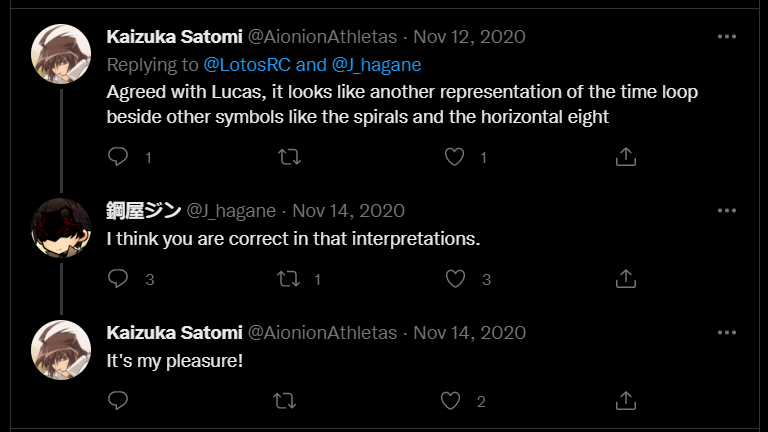The image size is (768, 432).
Task: Reply to the "It's my pleasure!" tweet
Action: [118, 401]
